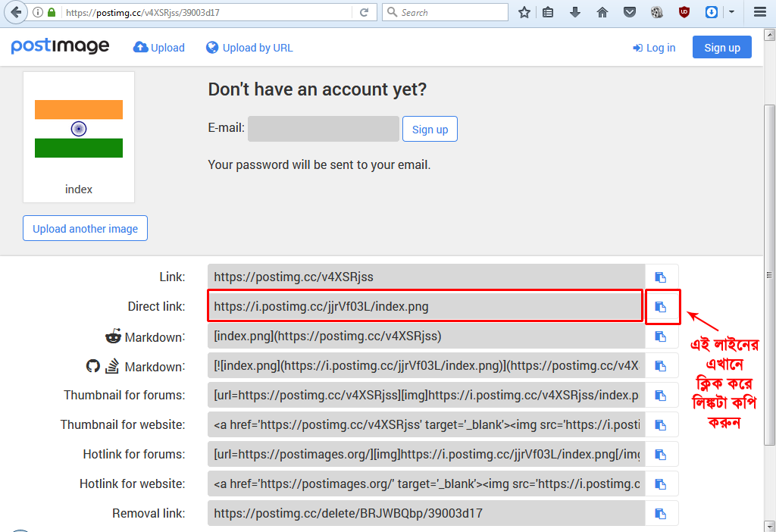The width and height of the screenshot is (776, 532).
Task: Select the GitHub Markdown code field
Action: pos(427,366)
